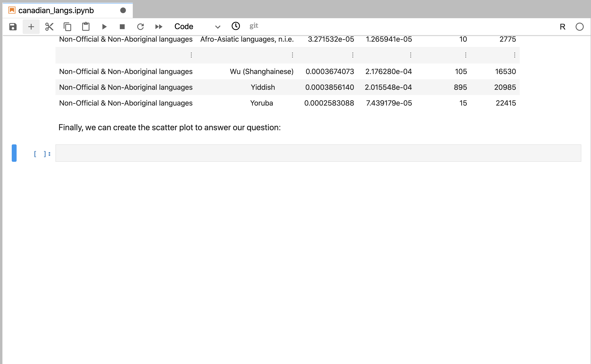
Task: Select the 'Afro-Asiatic languages, n.i.e.' cell
Action: pyautogui.click(x=247, y=39)
